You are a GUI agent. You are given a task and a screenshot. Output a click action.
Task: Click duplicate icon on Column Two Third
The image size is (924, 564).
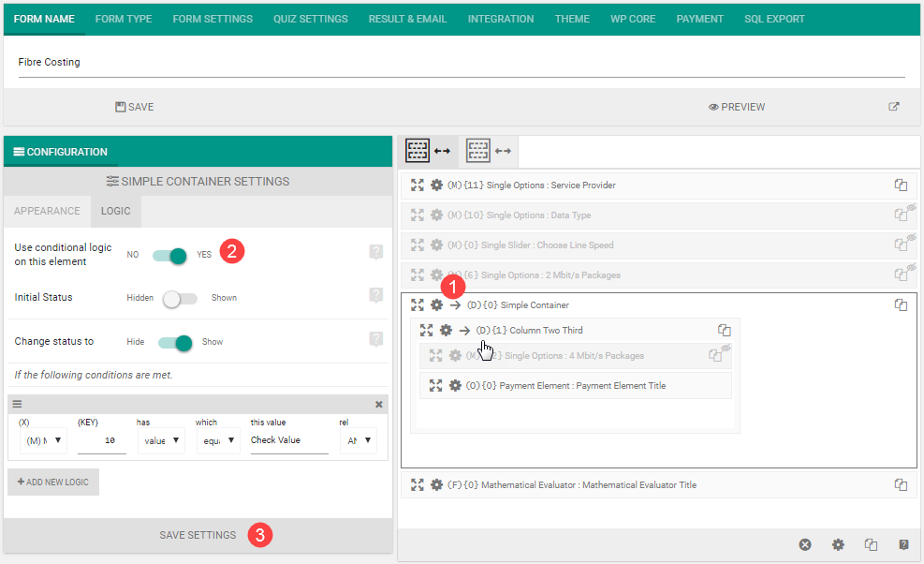click(724, 330)
